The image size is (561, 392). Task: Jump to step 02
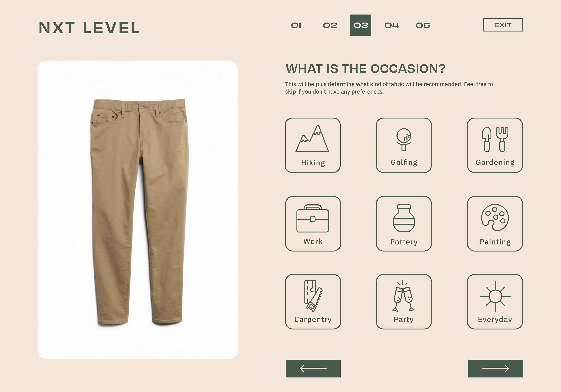330,25
